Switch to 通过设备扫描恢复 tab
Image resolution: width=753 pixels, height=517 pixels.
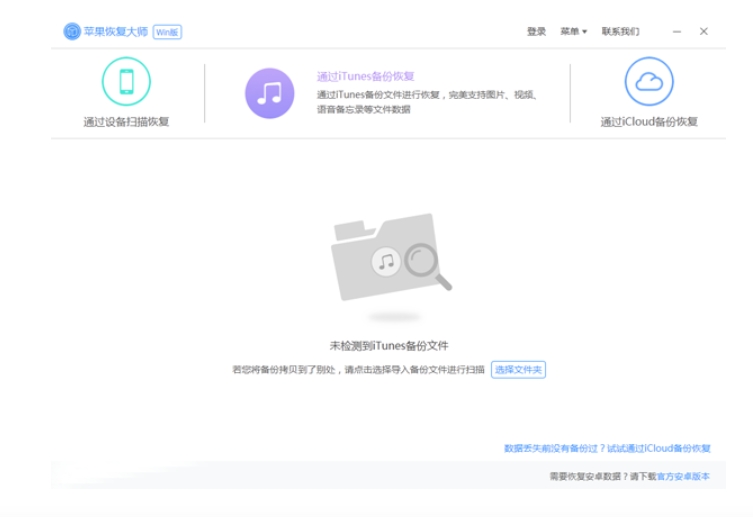(x=126, y=122)
